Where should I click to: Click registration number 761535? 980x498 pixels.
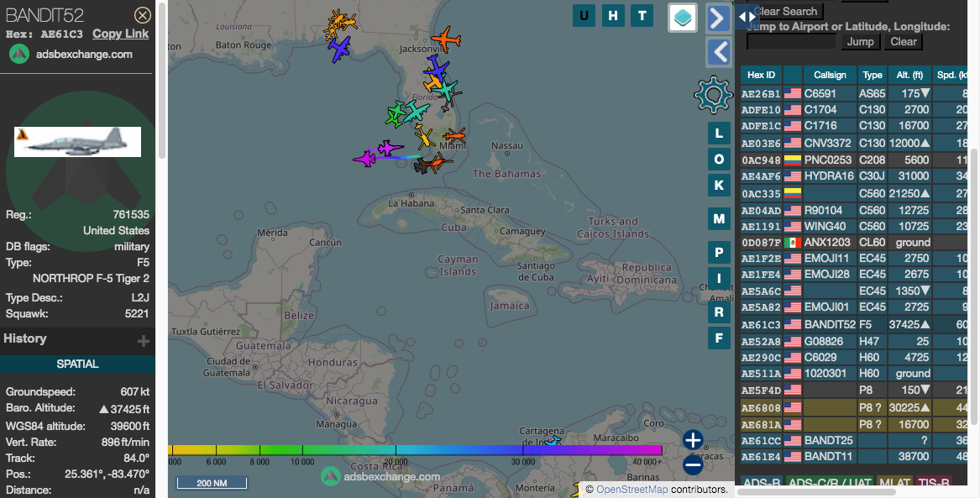click(131, 214)
